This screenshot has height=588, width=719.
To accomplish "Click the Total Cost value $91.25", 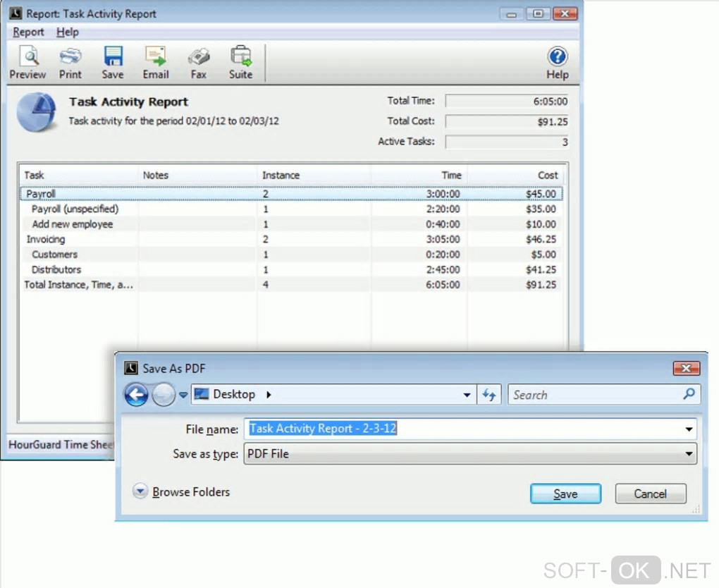I will click(x=507, y=121).
